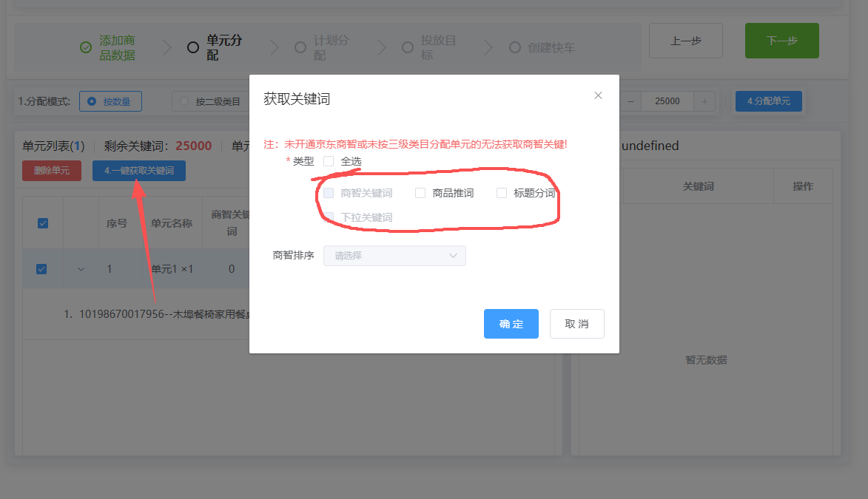The width and height of the screenshot is (868, 499).
Task: Check the 标题分词 option
Action: (502, 192)
